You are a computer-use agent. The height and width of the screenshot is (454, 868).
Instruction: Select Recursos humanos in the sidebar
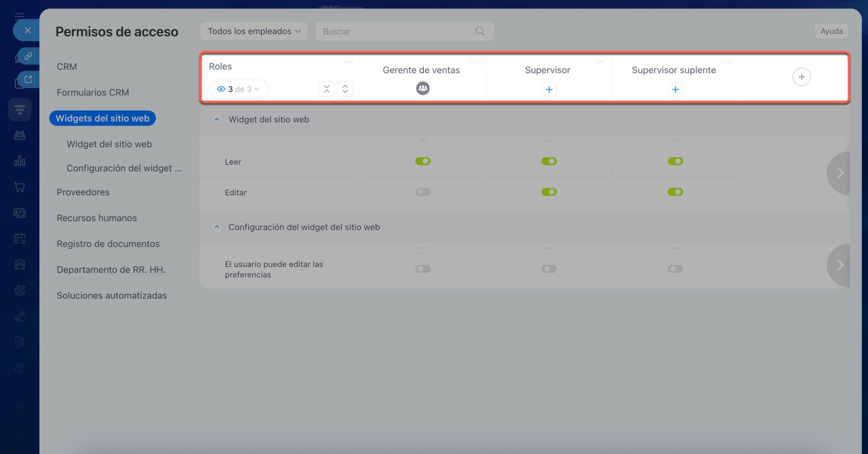(x=96, y=218)
